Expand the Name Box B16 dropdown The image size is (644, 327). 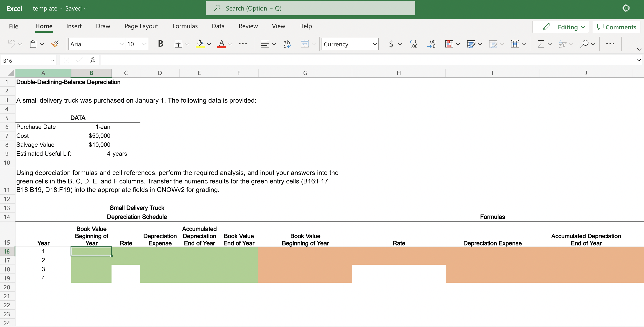(x=52, y=60)
